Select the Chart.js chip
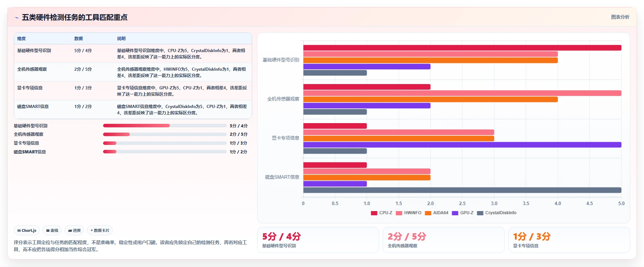The width and height of the screenshot is (644, 267). [x=27, y=230]
